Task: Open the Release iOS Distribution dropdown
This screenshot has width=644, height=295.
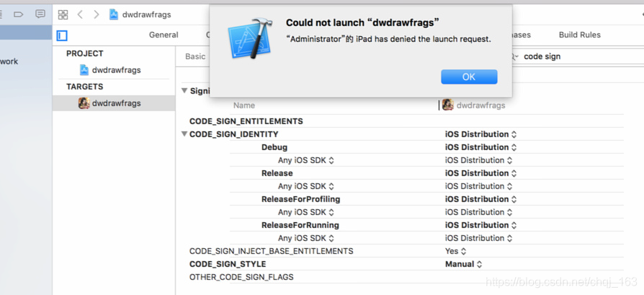Action: tap(480, 173)
